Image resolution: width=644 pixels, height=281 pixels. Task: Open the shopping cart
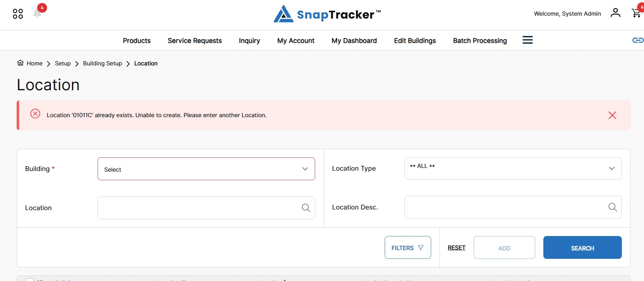(636, 13)
